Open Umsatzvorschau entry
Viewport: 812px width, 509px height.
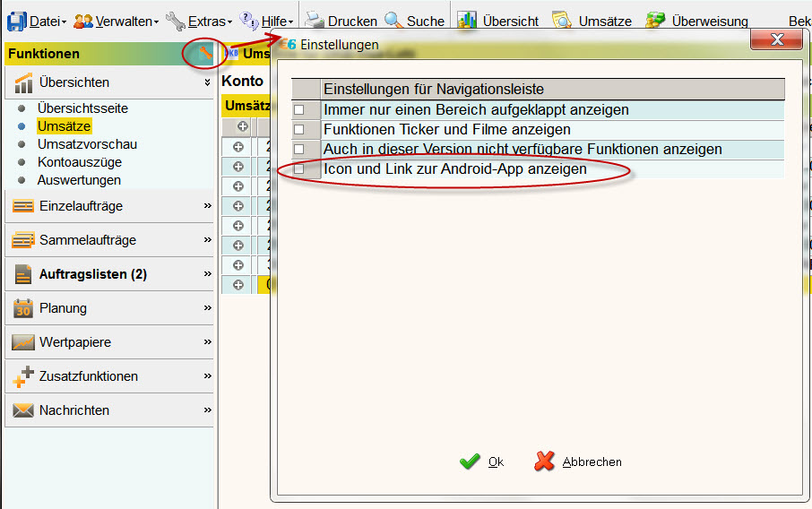click(x=87, y=144)
